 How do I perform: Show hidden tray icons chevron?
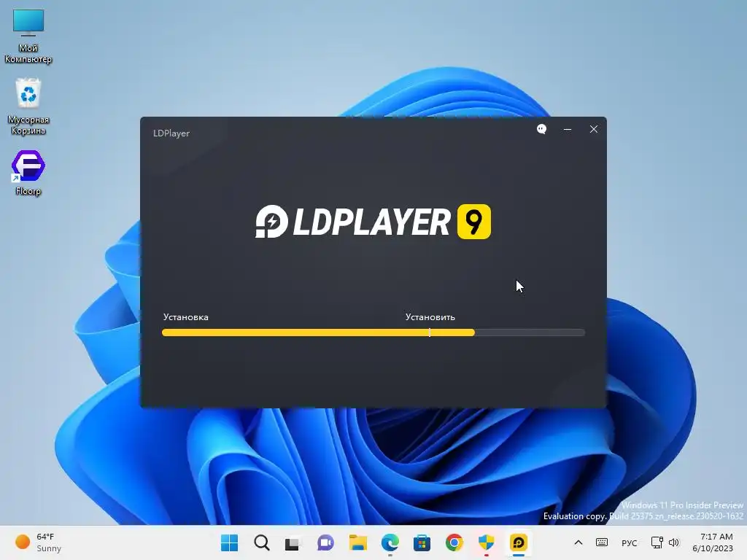(578, 542)
